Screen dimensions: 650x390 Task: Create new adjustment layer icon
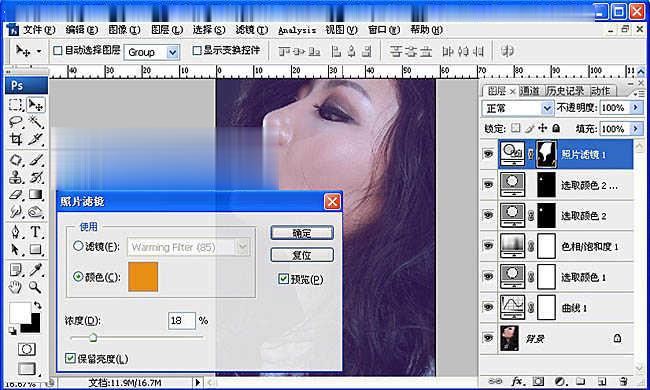tap(560, 381)
